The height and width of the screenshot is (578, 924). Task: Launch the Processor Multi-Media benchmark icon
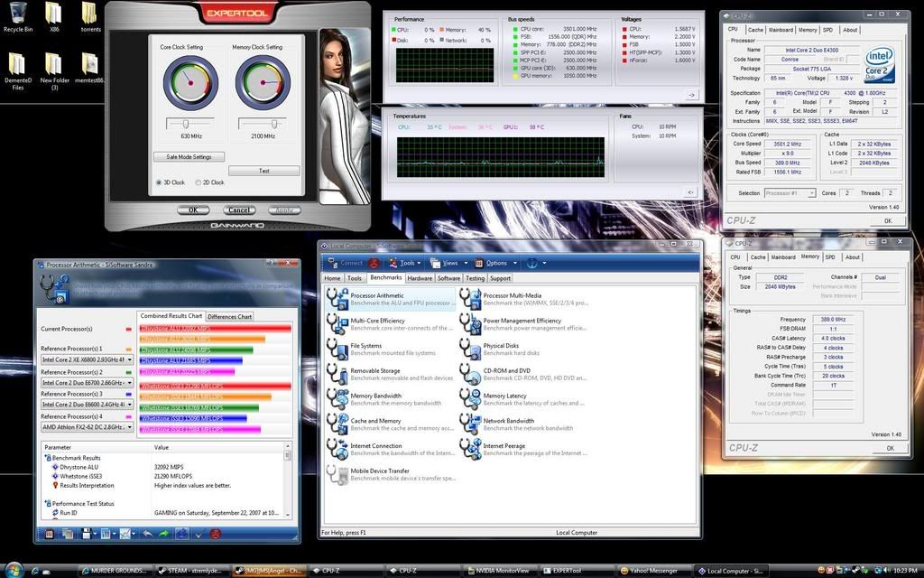click(x=470, y=299)
